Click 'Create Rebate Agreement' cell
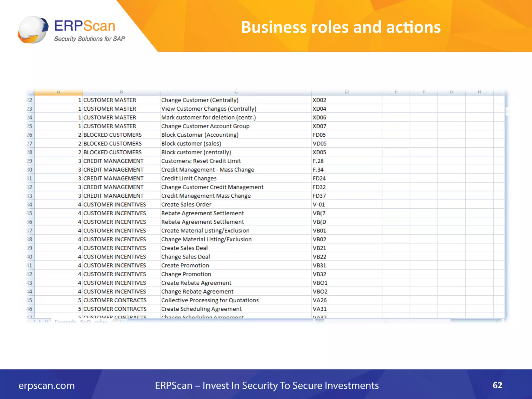532x399 pixels. [236, 283]
